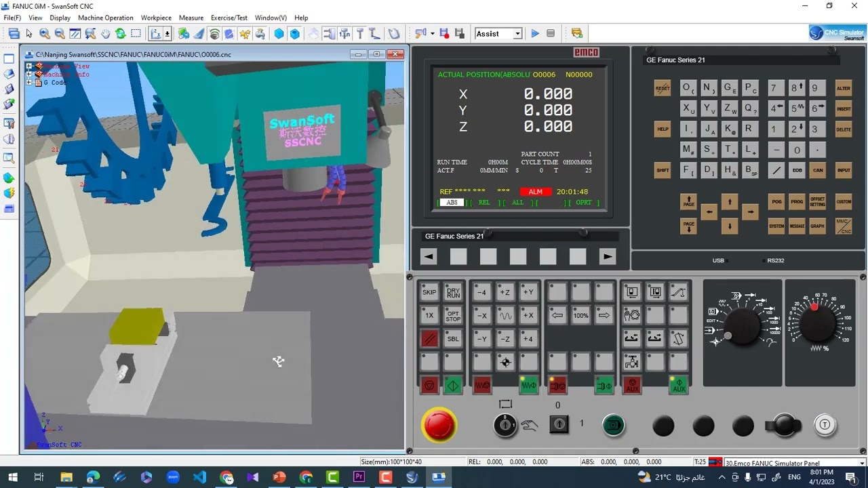Click the reference point crosshair key
This screenshot has height=488, width=868.
(x=505, y=362)
